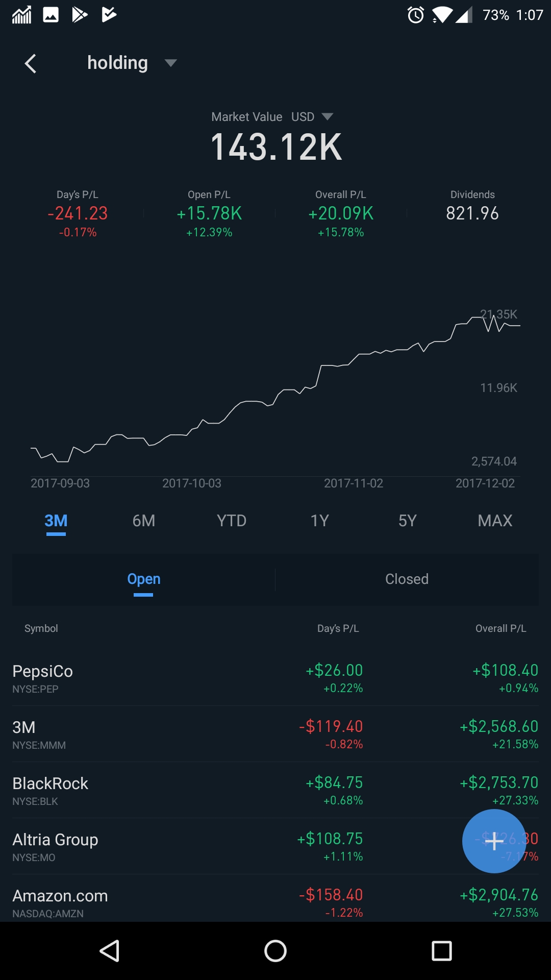Open the BlackRock holding row
This screenshot has height=980, width=551.
(x=153, y=791)
